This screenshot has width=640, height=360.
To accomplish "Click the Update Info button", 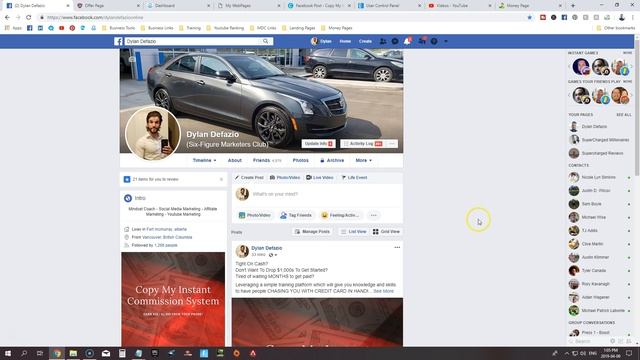I will (x=318, y=144).
